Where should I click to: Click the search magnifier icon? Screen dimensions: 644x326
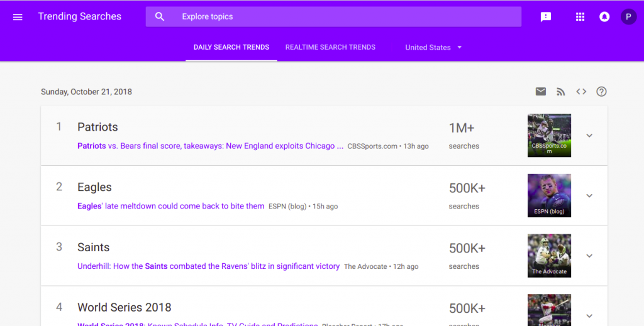(160, 17)
